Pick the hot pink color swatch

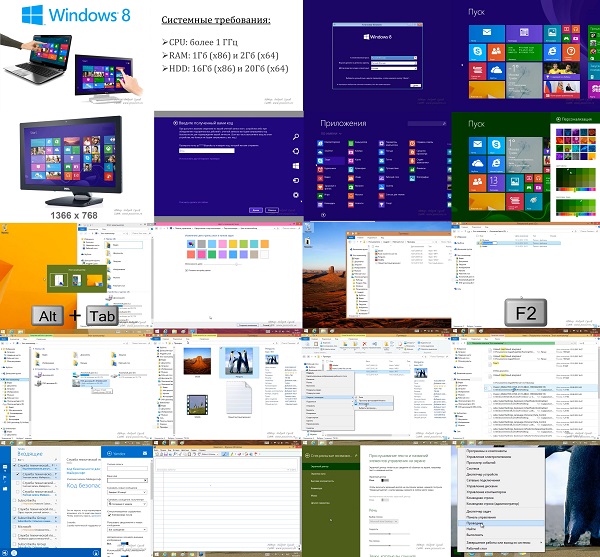click(x=201, y=254)
